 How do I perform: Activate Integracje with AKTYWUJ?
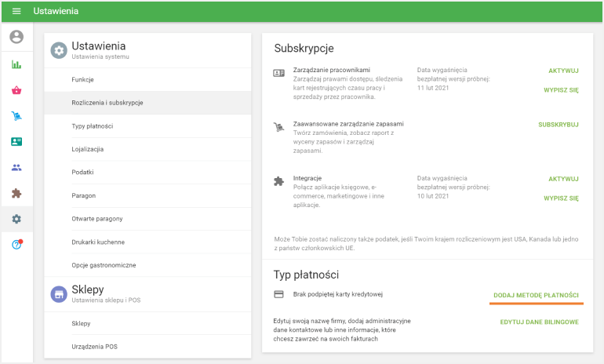[563, 179]
